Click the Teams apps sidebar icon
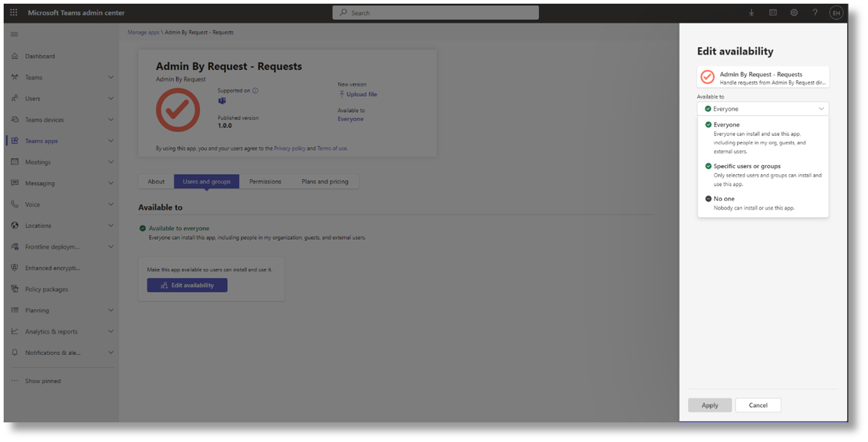 pos(15,141)
